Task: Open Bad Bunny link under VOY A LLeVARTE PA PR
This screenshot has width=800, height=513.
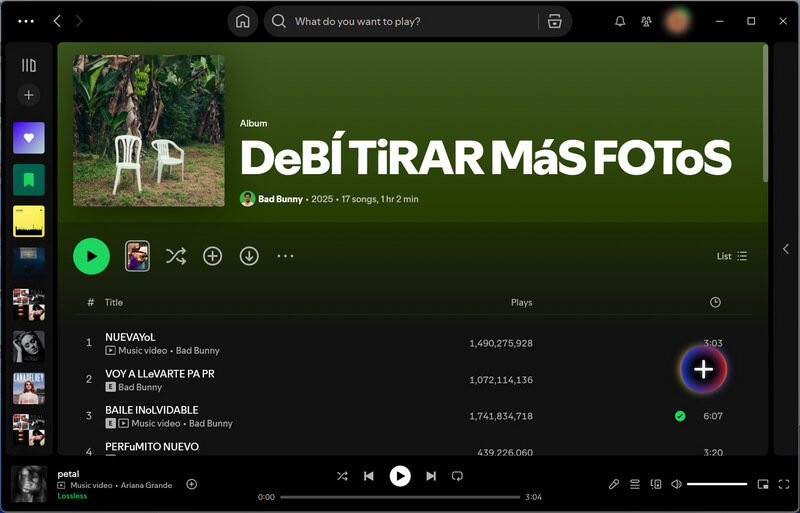Action: tap(140, 387)
